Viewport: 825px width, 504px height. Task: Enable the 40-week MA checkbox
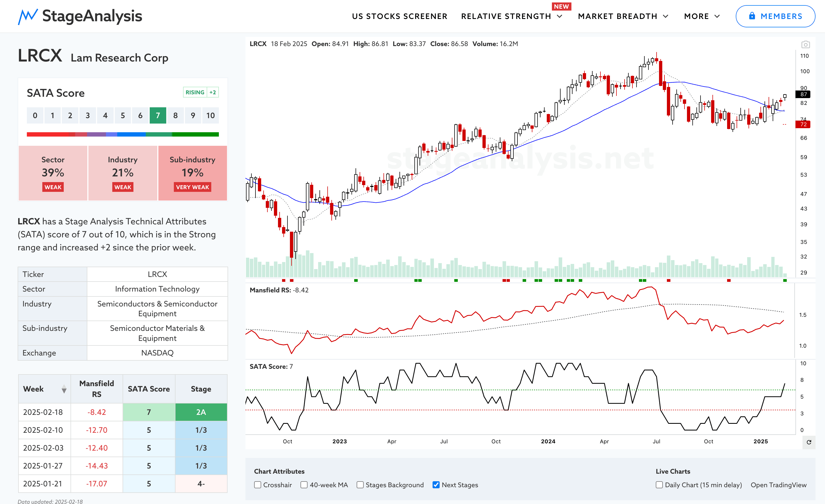[304, 485]
